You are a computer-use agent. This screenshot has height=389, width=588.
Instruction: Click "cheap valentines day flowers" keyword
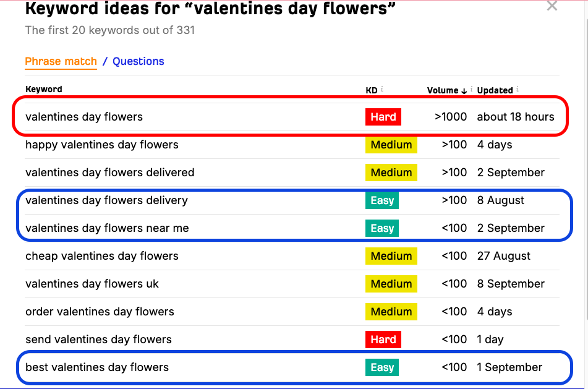click(101, 256)
